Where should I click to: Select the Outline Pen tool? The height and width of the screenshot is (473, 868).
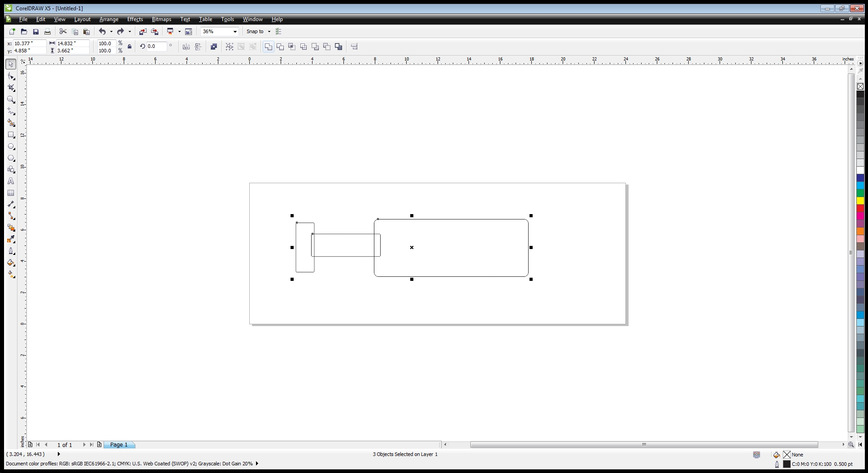pyautogui.click(x=11, y=251)
